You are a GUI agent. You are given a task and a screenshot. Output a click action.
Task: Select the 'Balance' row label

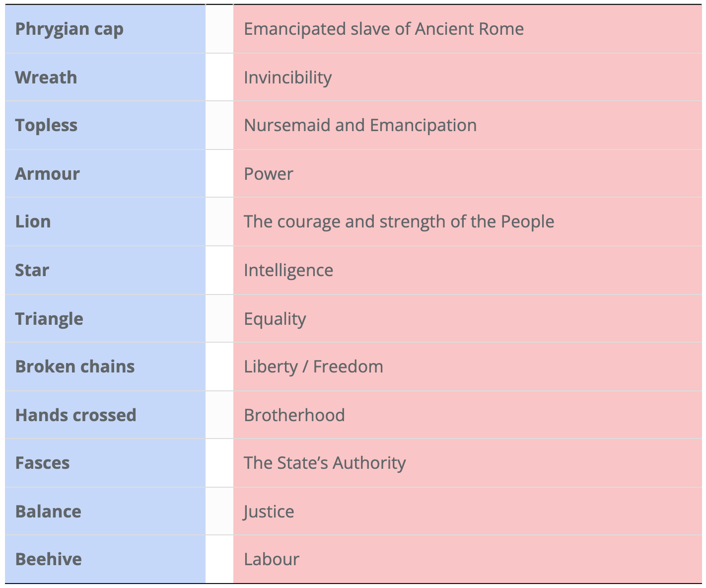coord(48,512)
